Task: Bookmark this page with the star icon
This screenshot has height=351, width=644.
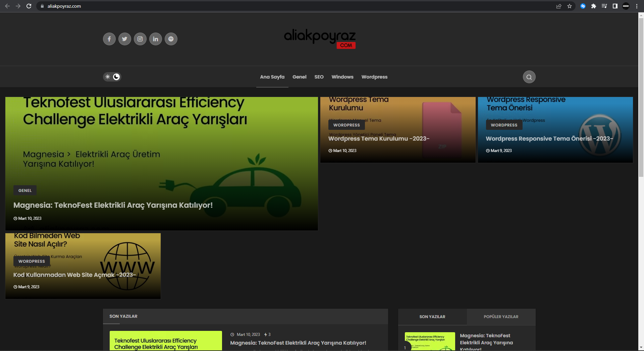Action: [570, 6]
